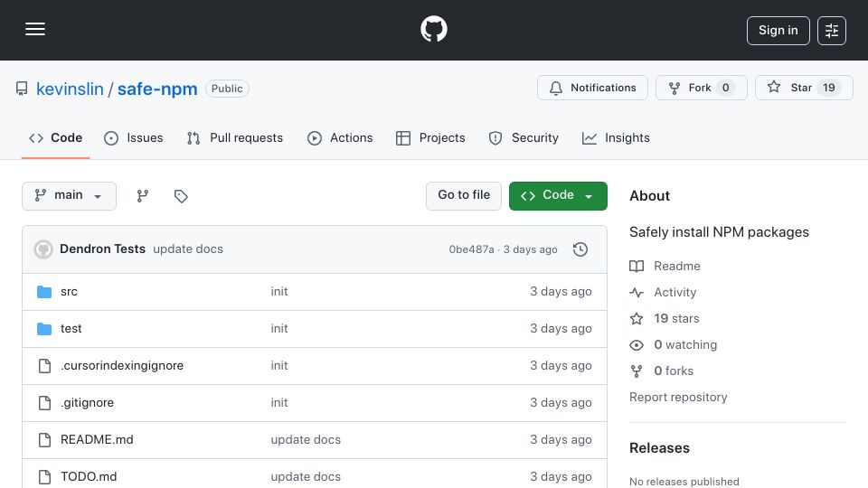Click the test folder icon
868x488 pixels.
pyautogui.click(x=44, y=329)
